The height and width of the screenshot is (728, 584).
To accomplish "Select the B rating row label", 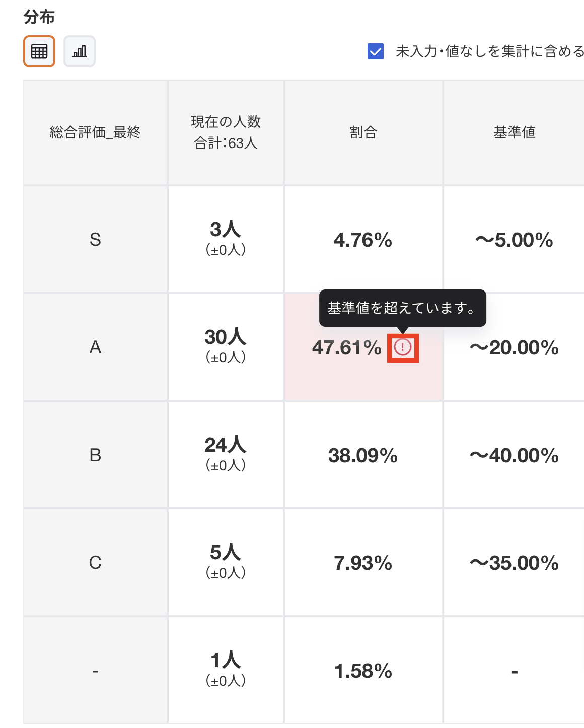I will [95, 455].
